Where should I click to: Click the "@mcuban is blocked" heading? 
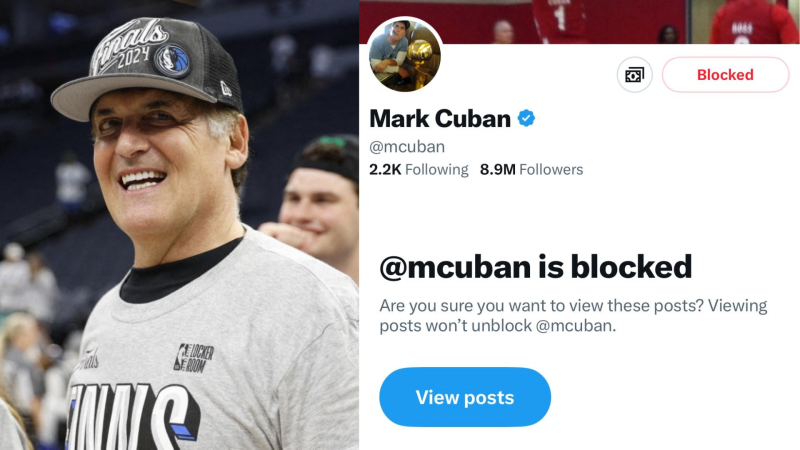point(535,266)
